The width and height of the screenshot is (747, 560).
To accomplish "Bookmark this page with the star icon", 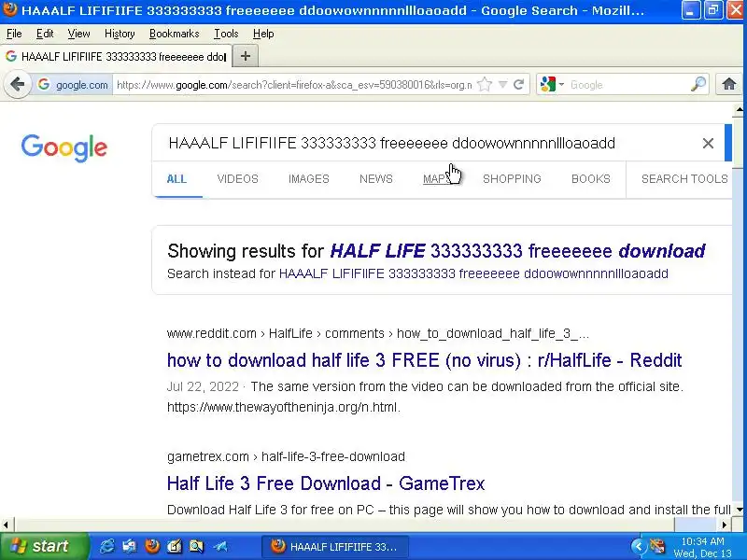I will 485,85.
